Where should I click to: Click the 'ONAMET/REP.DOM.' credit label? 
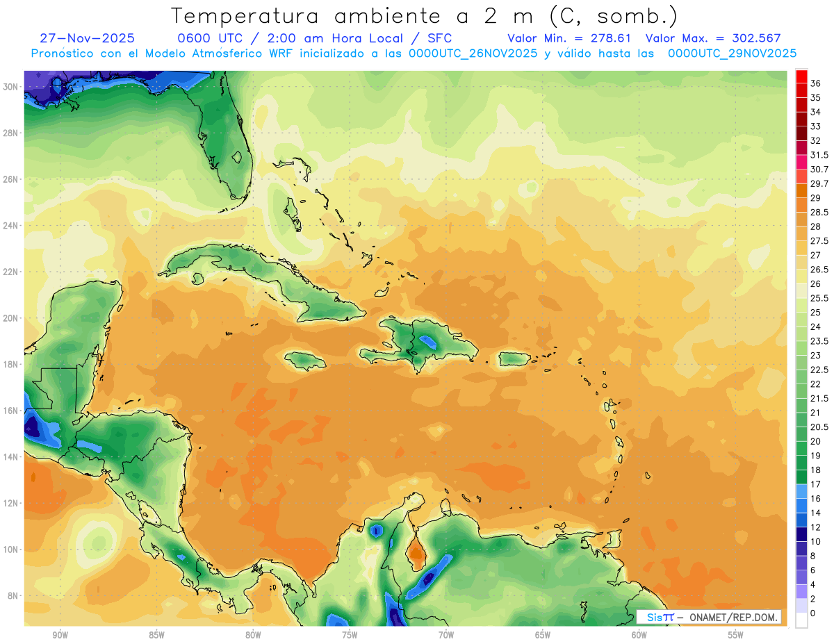733,617
